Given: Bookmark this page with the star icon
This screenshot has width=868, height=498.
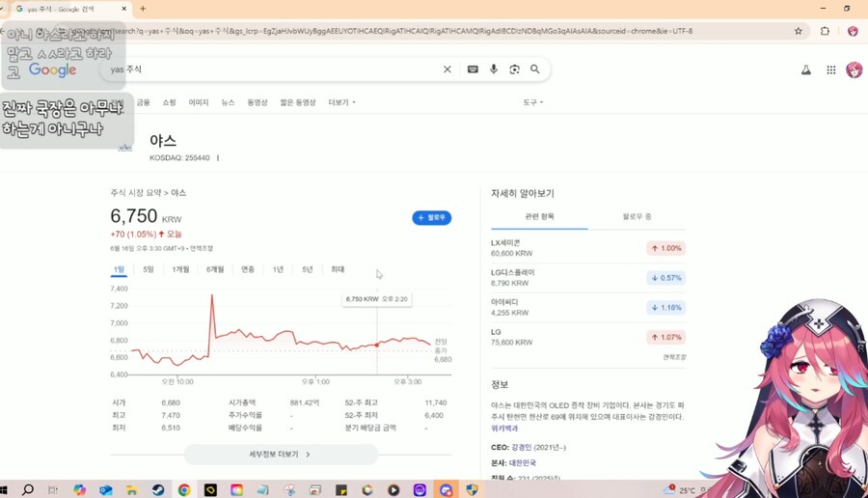Looking at the screenshot, I should coord(799,31).
